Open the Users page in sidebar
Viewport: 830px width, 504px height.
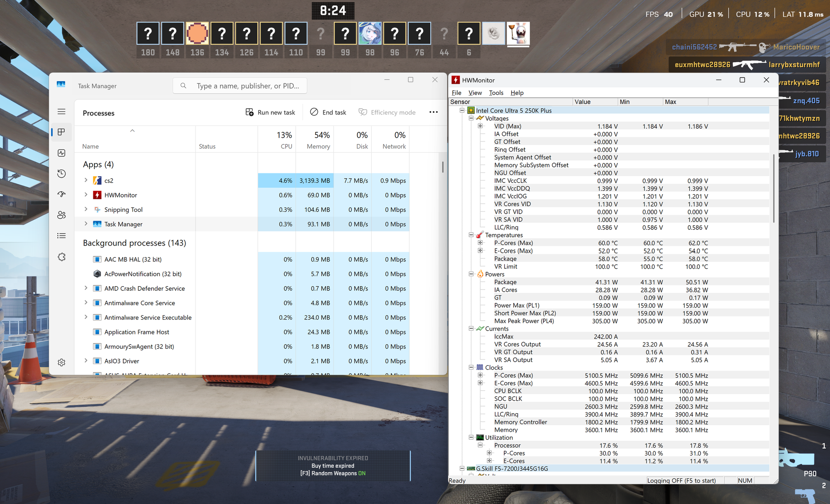point(61,215)
